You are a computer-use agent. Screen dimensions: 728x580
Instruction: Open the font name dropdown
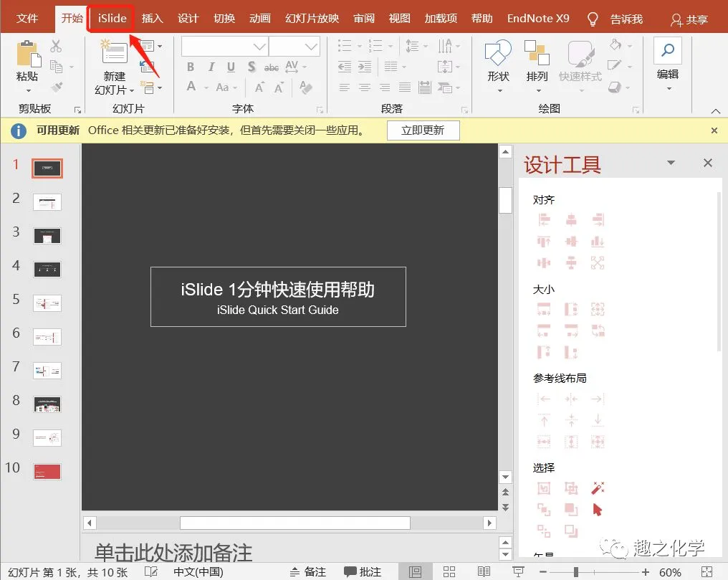click(x=259, y=47)
